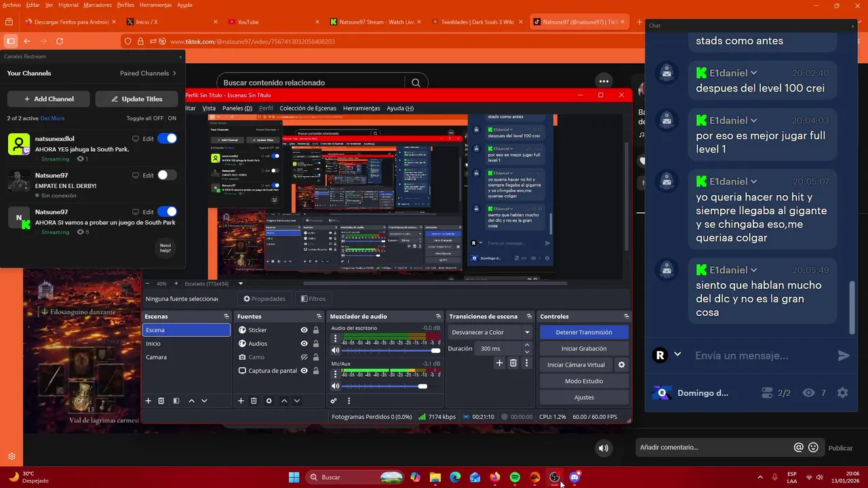Move source down in Fuentes panel

click(x=296, y=401)
